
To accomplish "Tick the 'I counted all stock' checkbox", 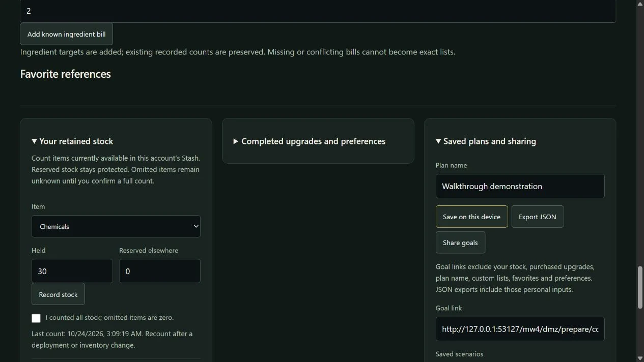I will click(36, 318).
